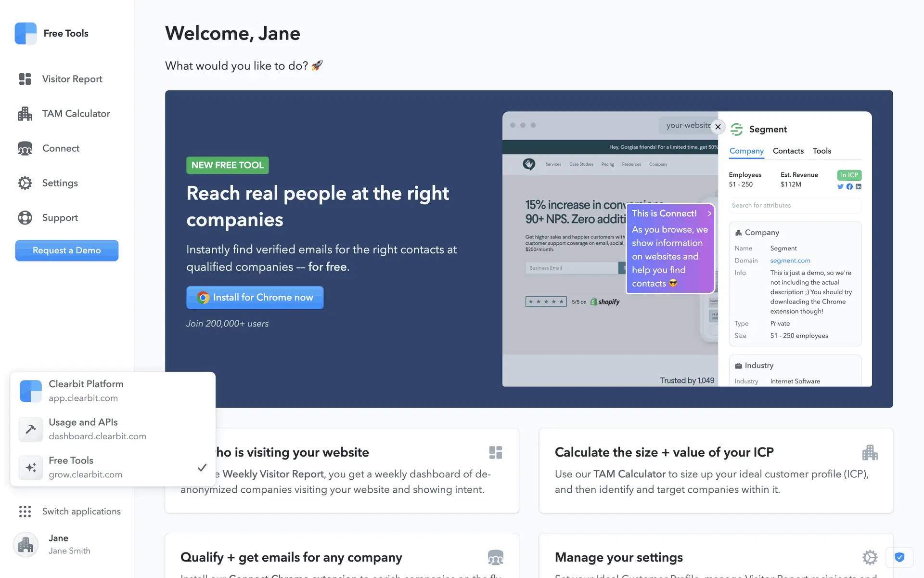The image size is (924, 578).
Task: Click Install for Chrome now button
Action: [255, 298]
